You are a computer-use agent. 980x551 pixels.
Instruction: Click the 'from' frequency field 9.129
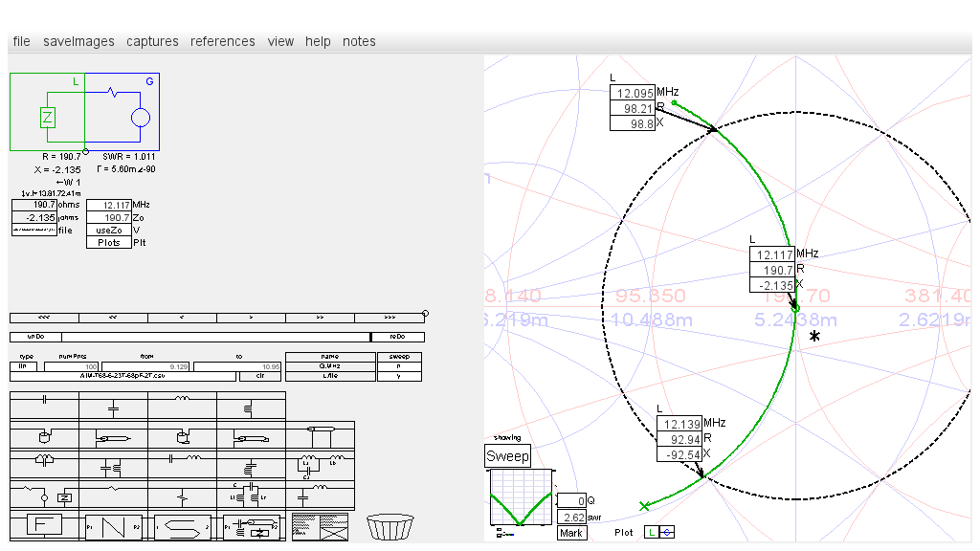tap(145, 366)
